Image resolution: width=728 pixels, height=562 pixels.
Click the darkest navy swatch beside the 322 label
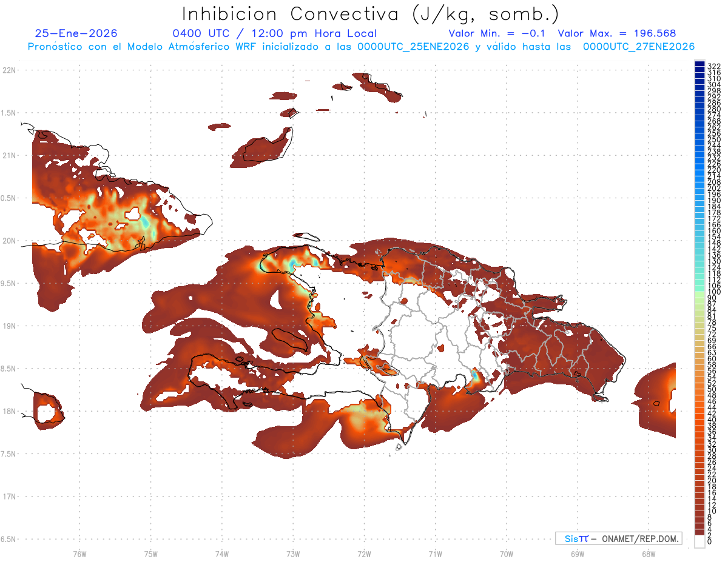[x=699, y=64]
